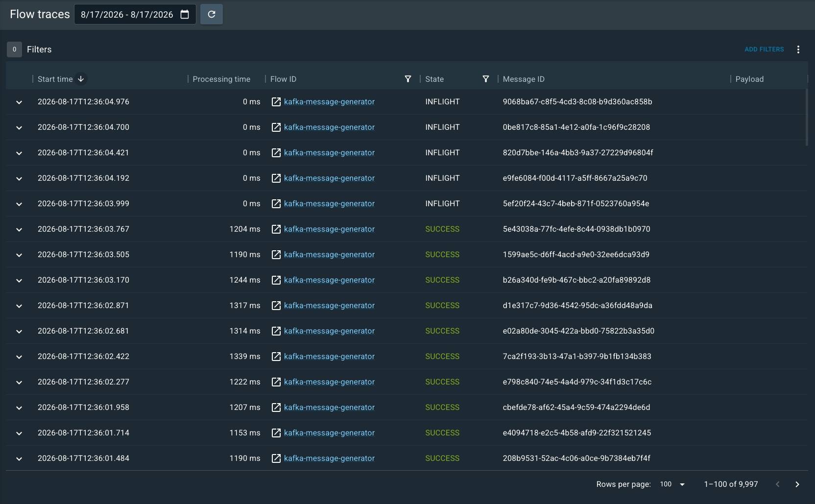Image resolution: width=815 pixels, height=504 pixels.
Task: Open external link icon for trace 12:36:04.192
Action: 276,178
